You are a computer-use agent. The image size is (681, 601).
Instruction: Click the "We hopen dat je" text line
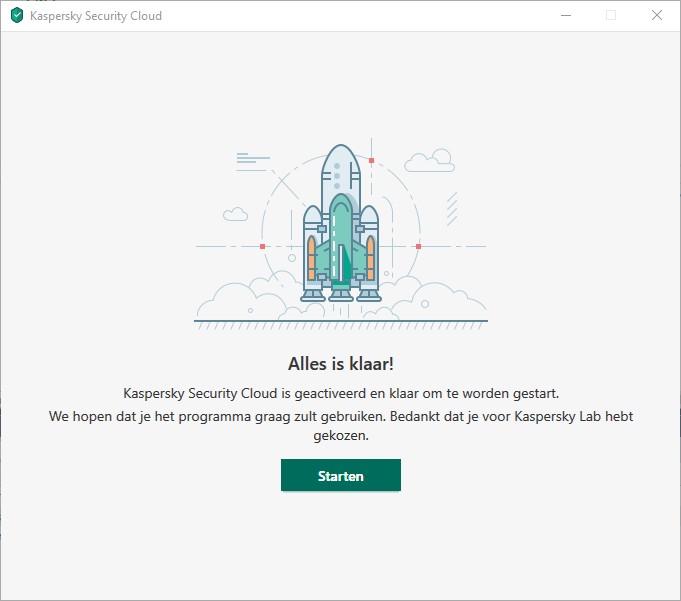pos(340,416)
